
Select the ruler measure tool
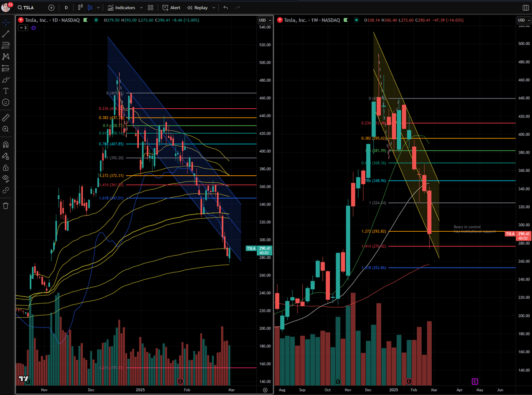[6, 118]
